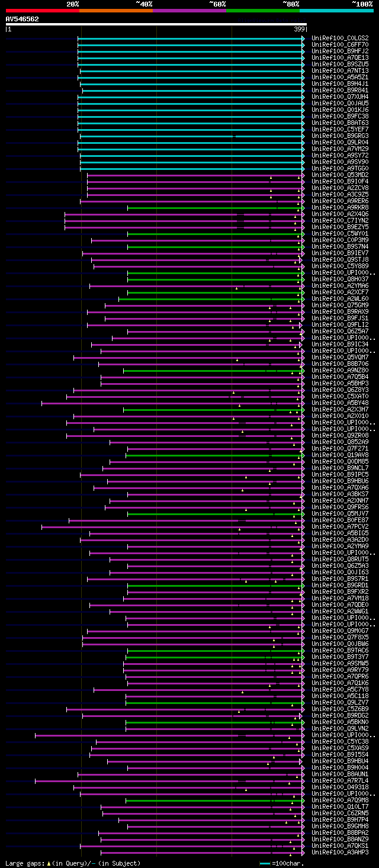Select hit UniRef100_C5YEF7

[339, 130]
